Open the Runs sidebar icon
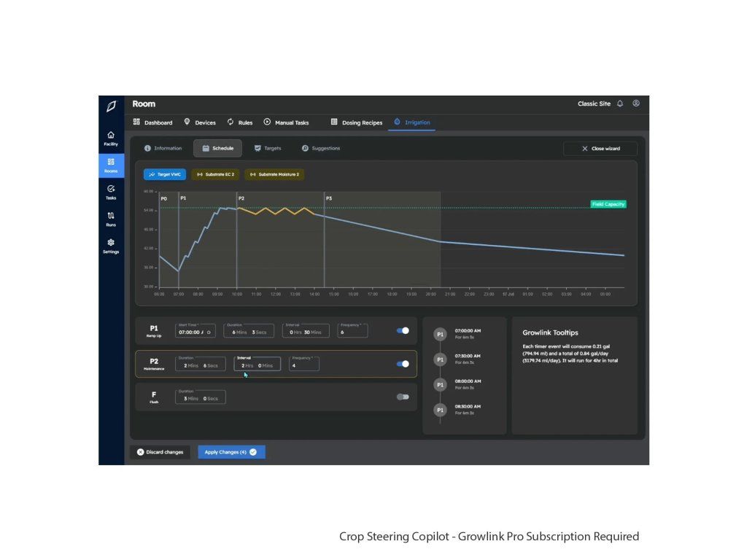The width and height of the screenshot is (747, 560). (x=111, y=219)
